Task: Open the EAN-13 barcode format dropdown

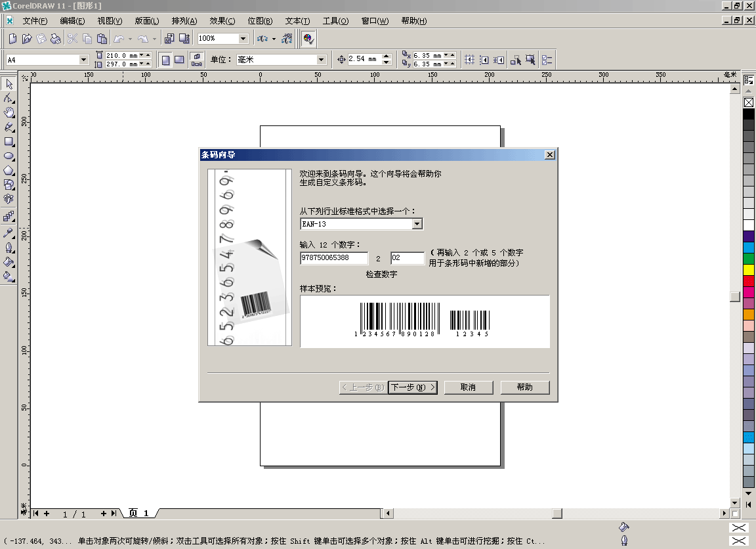Action: (417, 224)
